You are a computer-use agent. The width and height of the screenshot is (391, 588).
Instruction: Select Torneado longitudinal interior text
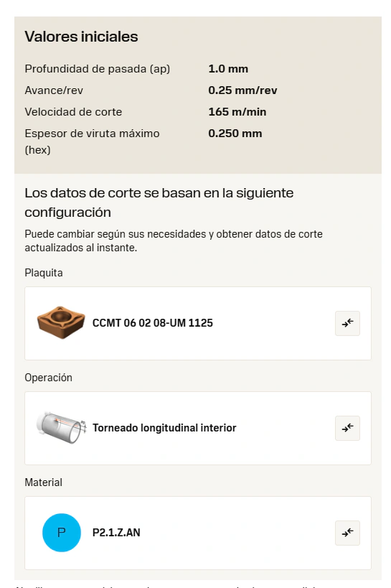pos(164,428)
